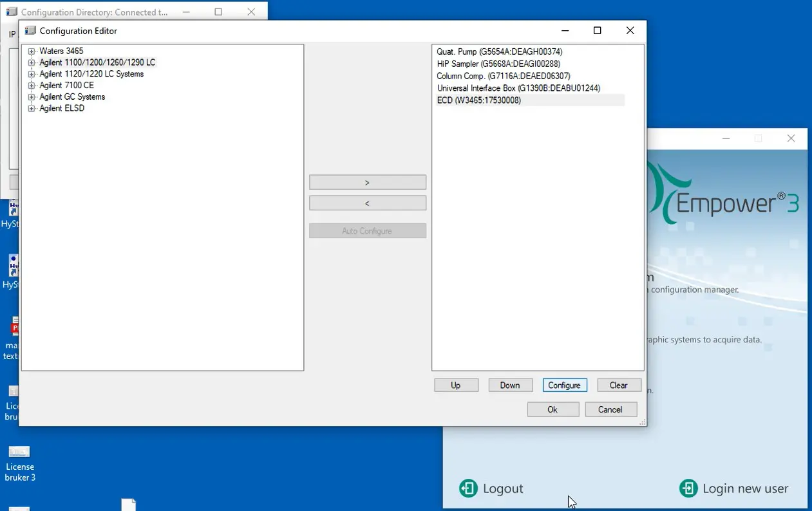Click the Configure button
Screen dimensions: 812x511
565,386
